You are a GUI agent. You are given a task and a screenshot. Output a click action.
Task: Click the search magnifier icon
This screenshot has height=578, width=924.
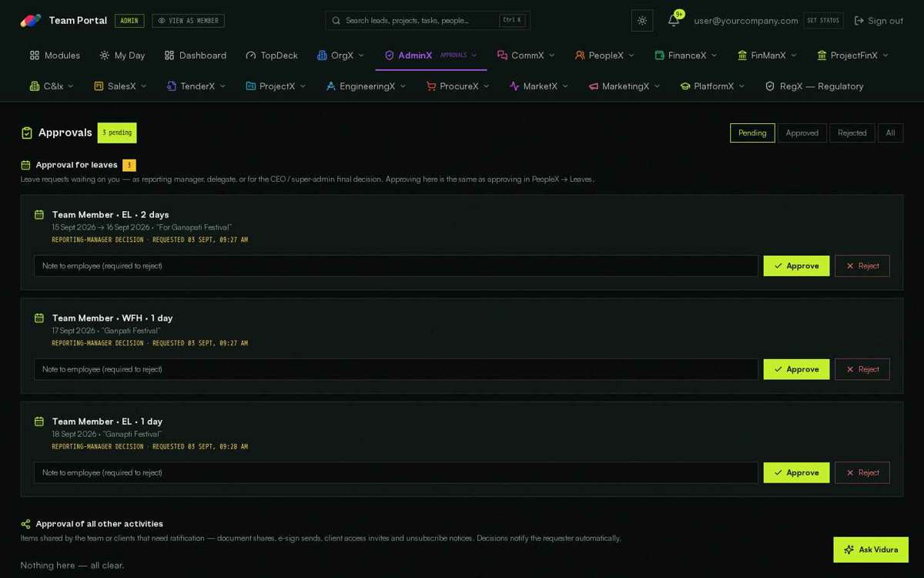point(336,21)
